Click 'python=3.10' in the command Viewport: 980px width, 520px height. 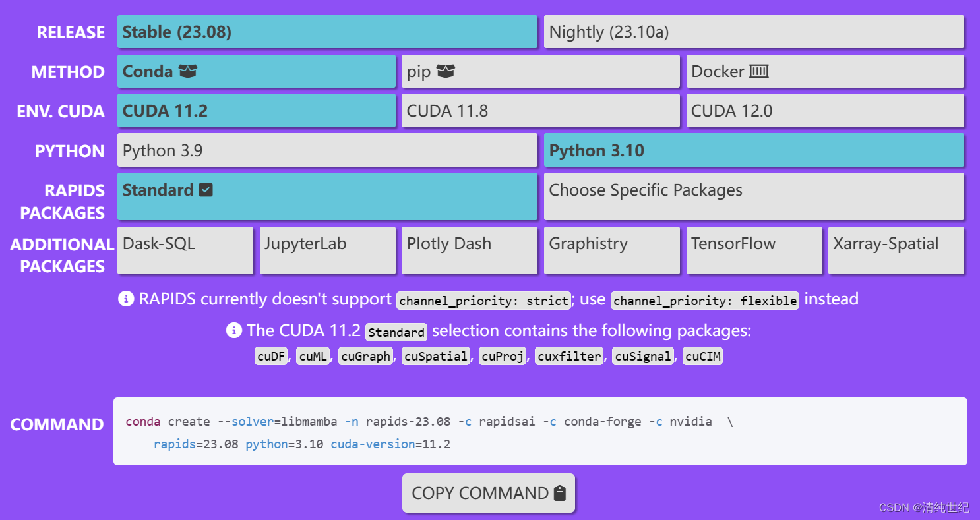284,444
